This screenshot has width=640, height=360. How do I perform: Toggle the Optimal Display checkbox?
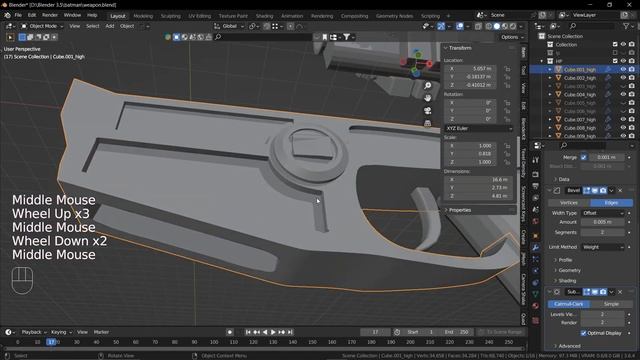[584, 333]
